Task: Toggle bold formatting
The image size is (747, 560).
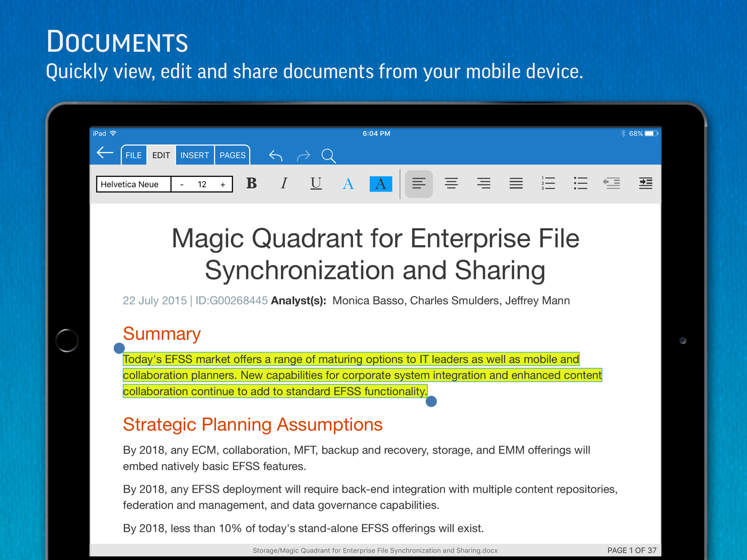Action: coord(251,183)
